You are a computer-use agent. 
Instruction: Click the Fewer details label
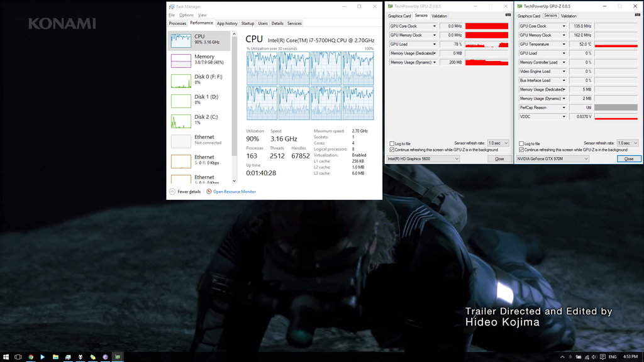189,192
